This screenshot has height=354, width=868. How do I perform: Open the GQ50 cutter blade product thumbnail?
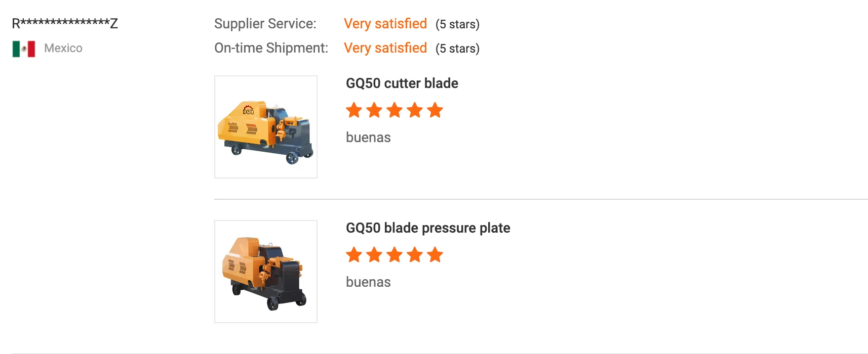click(266, 127)
